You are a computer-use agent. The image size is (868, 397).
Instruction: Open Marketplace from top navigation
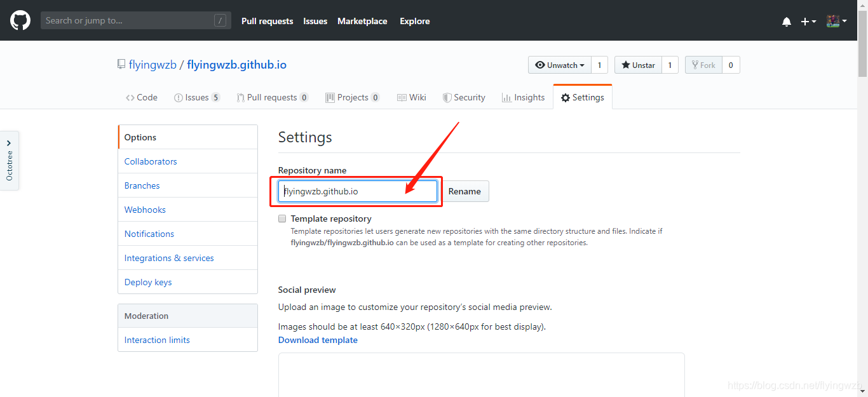[x=362, y=21]
